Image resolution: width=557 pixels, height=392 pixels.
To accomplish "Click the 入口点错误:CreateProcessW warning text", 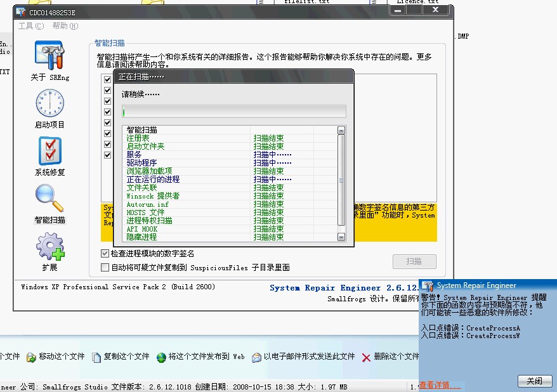I will pos(470,336).
